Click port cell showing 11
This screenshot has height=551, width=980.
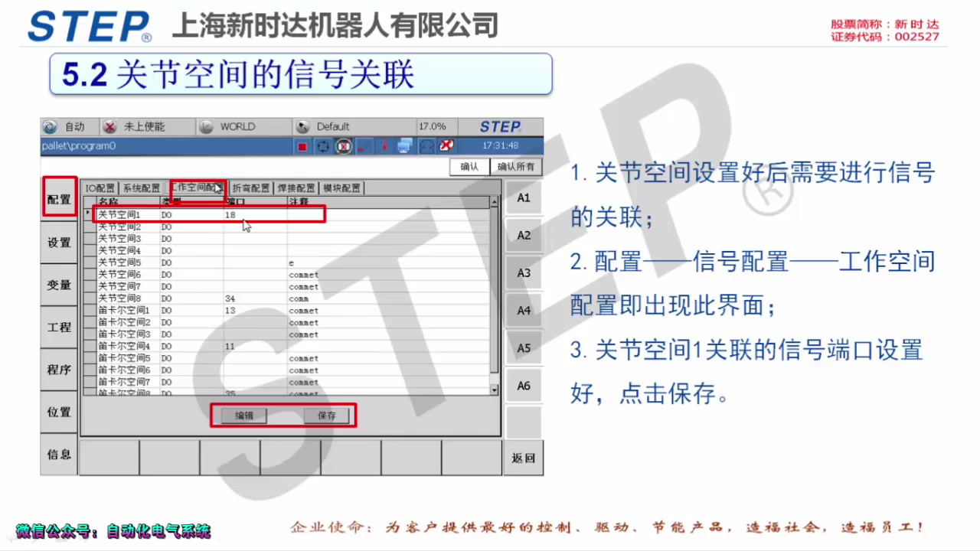[x=255, y=346]
